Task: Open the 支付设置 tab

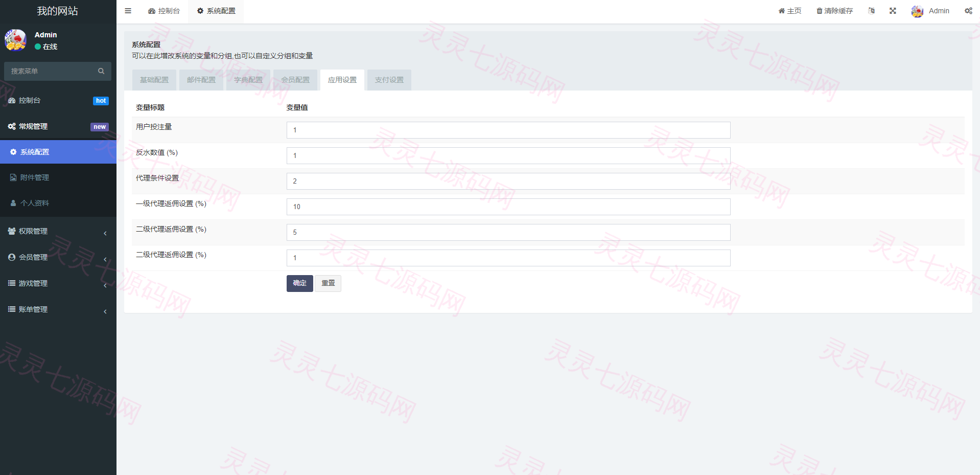Action: 389,80
